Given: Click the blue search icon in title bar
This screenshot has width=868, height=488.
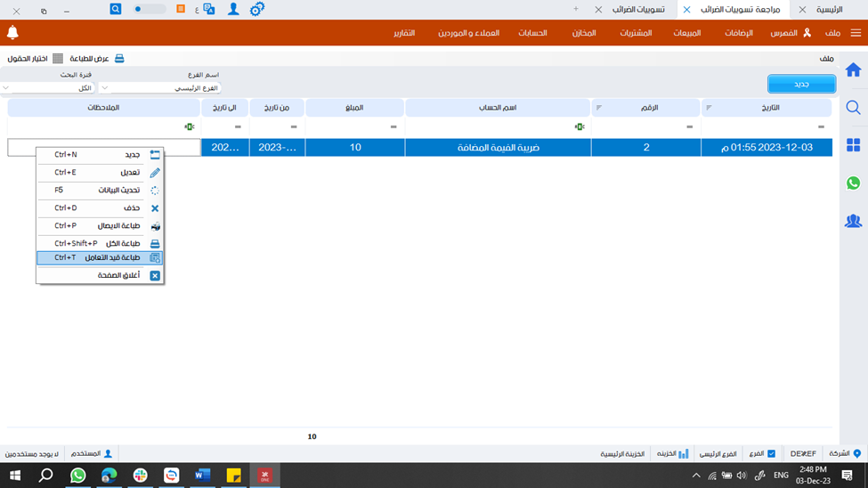Looking at the screenshot, I should pyautogui.click(x=116, y=9).
